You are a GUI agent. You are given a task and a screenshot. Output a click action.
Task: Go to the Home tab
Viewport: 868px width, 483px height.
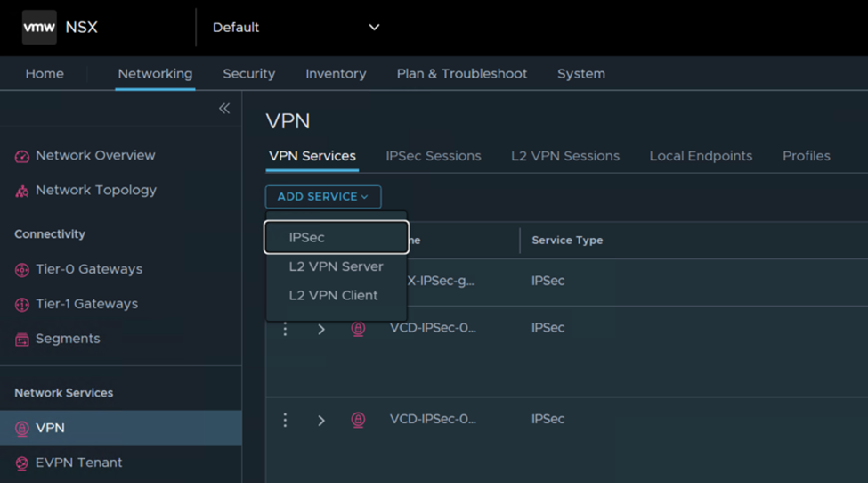point(45,74)
